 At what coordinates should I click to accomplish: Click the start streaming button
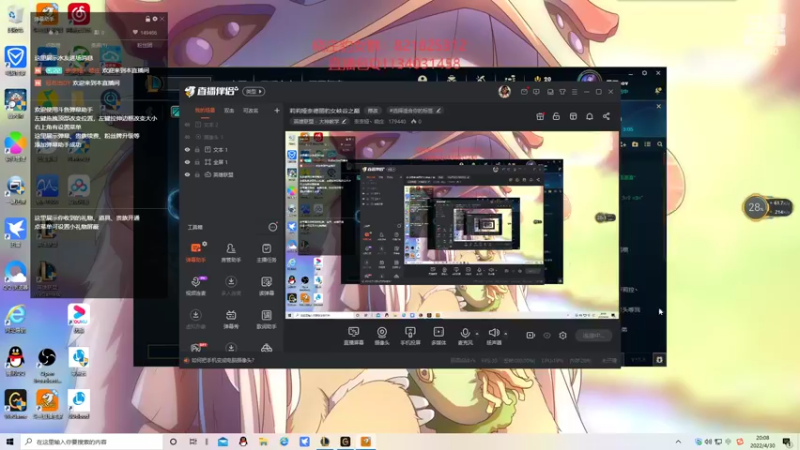(x=594, y=335)
